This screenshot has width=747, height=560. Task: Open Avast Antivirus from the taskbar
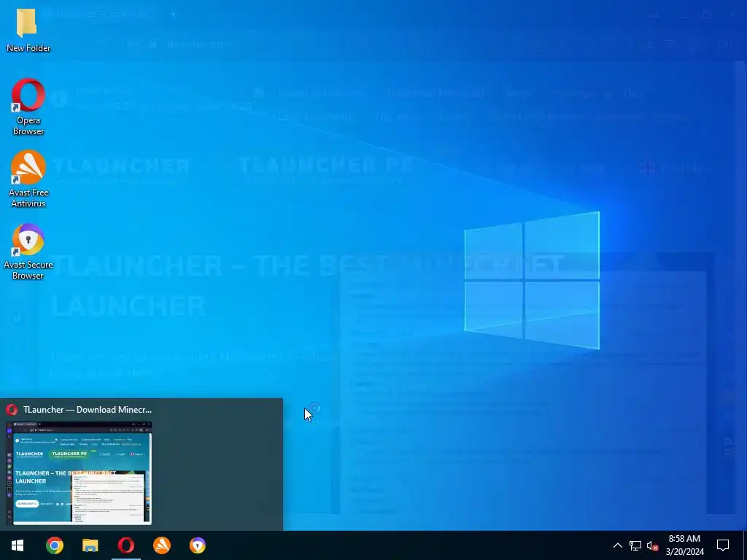(161, 545)
